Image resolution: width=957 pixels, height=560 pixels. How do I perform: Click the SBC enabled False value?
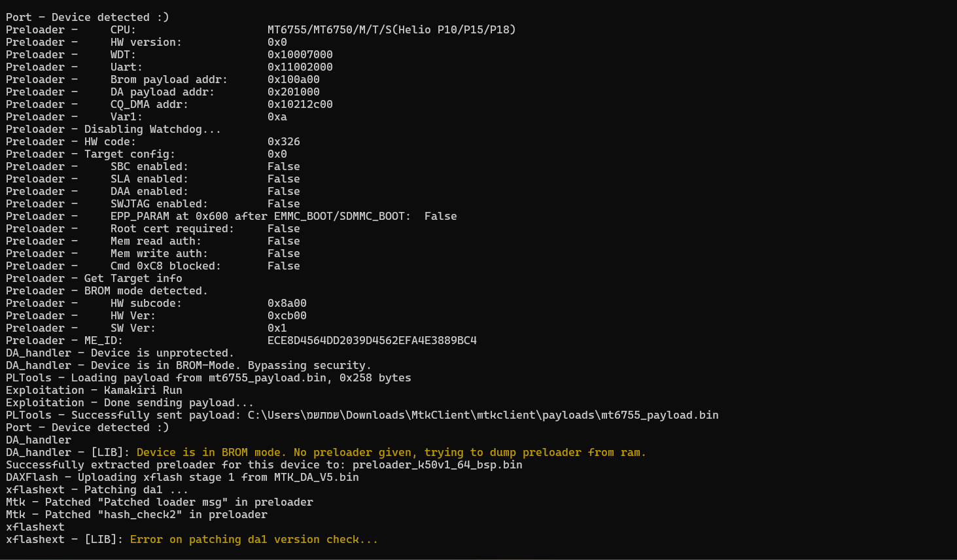[x=283, y=166]
